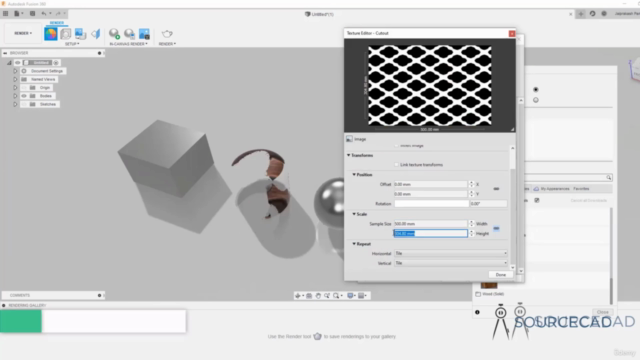Viewport: 640px width, 360px height.
Task: Open the Render menu below teapot
Action: coord(167,44)
